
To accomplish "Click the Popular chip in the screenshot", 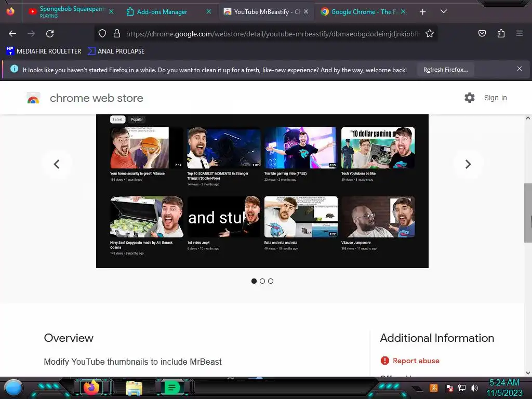I will click(x=137, y=119).
